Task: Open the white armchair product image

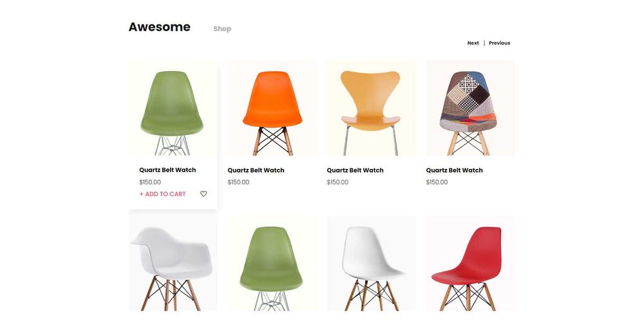Action: (x=173, y=264)
